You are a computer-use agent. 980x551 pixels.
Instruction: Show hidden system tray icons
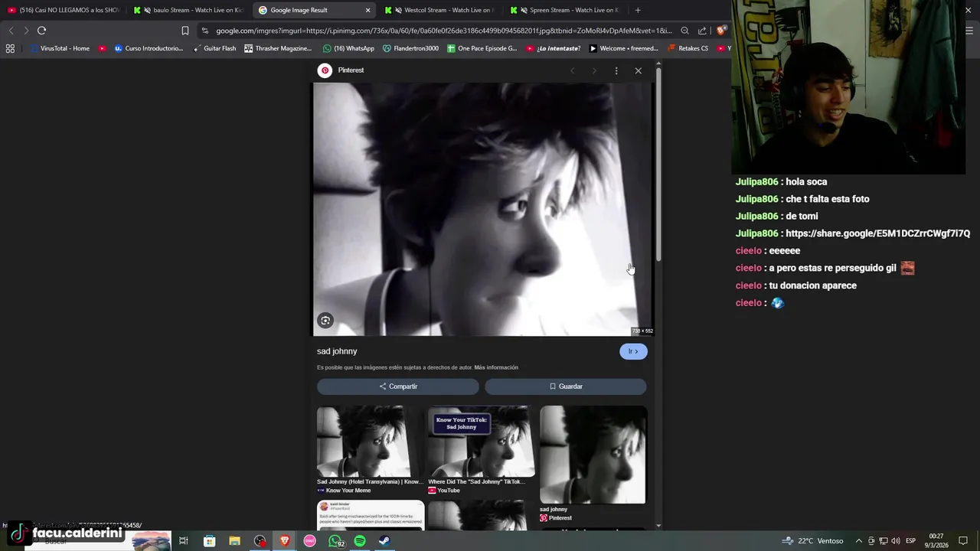858,541
